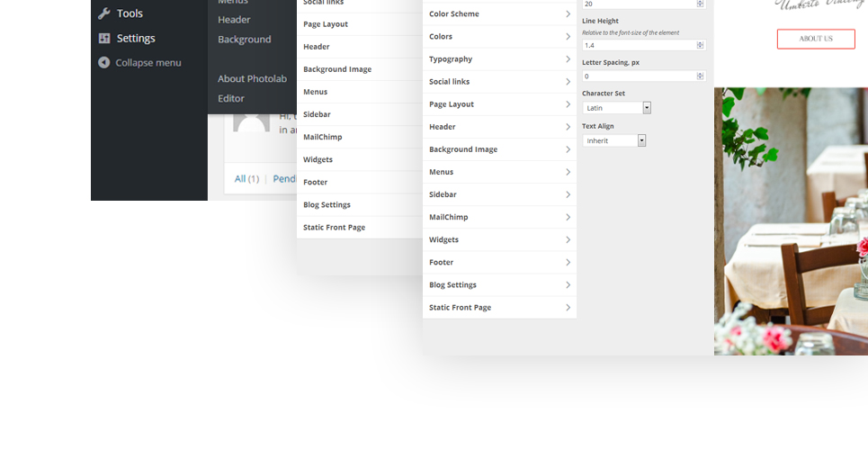
Task: Expand Header chevron in front panel
Action: 568,127
